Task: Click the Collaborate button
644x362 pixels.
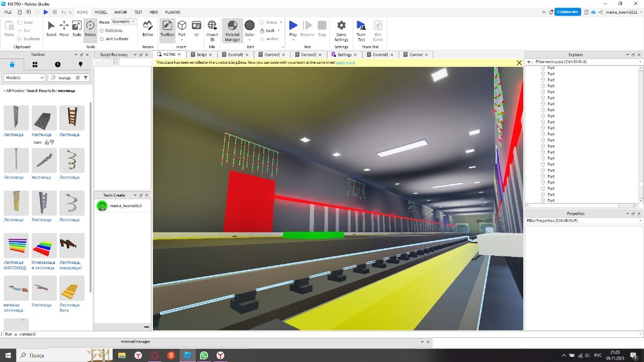Action: pyautogui.click(x=568, y=12)
